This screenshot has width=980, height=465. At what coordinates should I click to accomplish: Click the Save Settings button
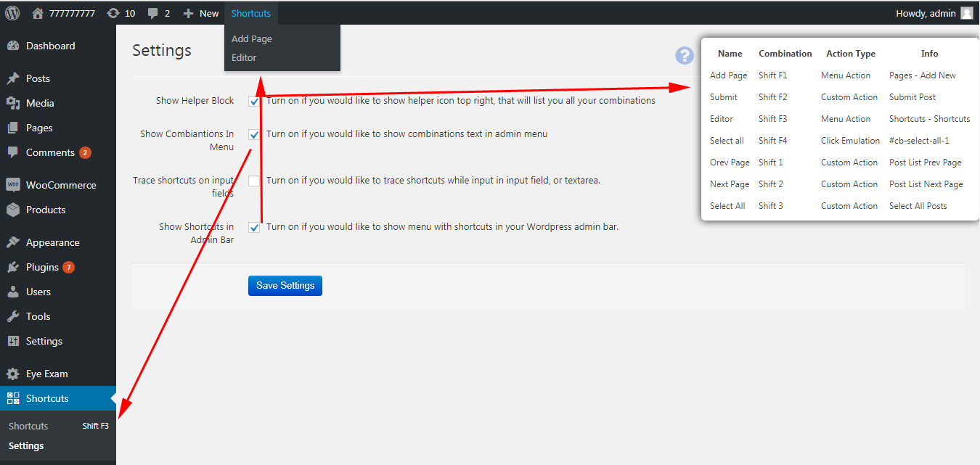click(x=285, y=286)
